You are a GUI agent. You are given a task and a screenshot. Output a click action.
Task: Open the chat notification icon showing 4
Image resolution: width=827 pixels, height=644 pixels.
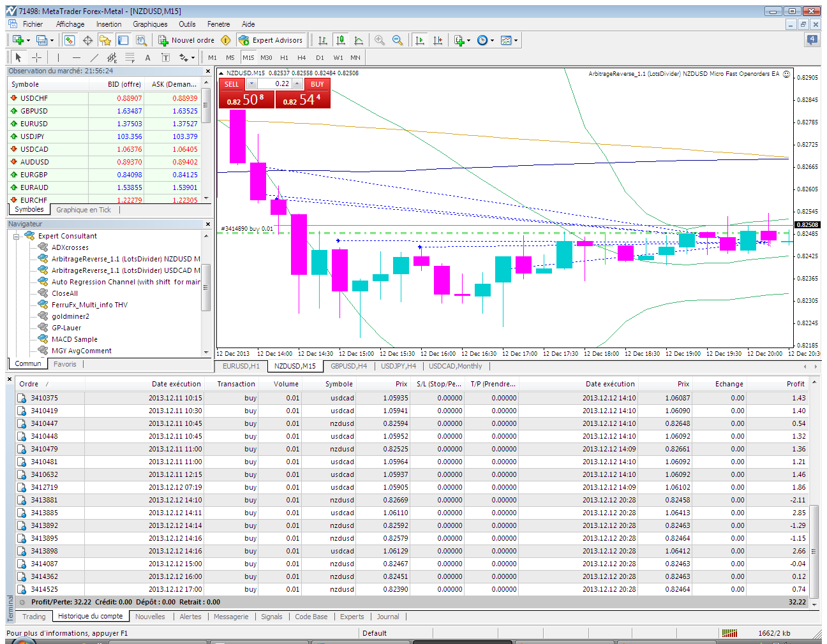coord(812,40)
